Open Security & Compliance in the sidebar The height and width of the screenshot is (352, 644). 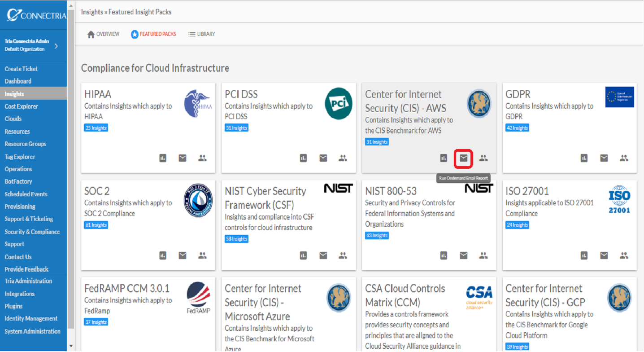coord(33,232)
